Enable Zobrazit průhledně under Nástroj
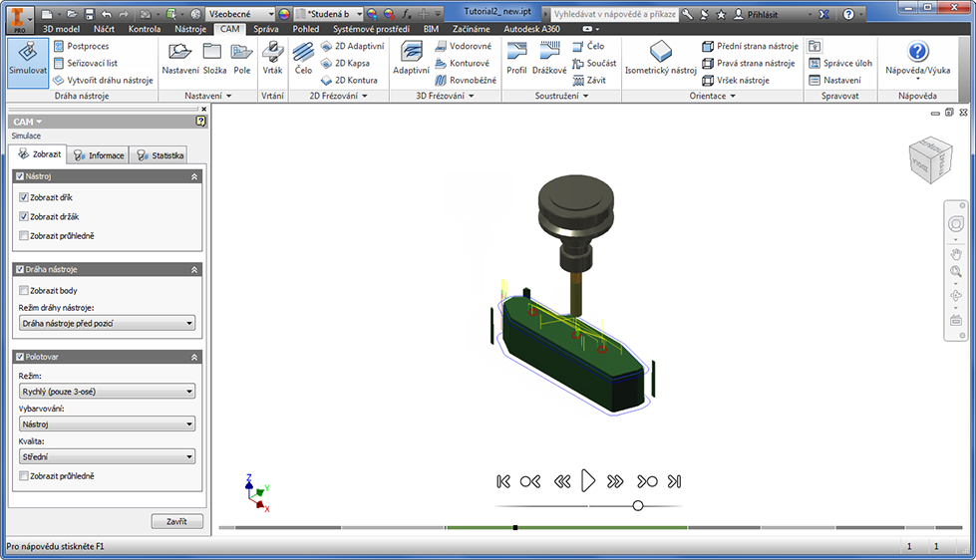The width and height of the screenshot is (976, 560). (x=24, y=236)
